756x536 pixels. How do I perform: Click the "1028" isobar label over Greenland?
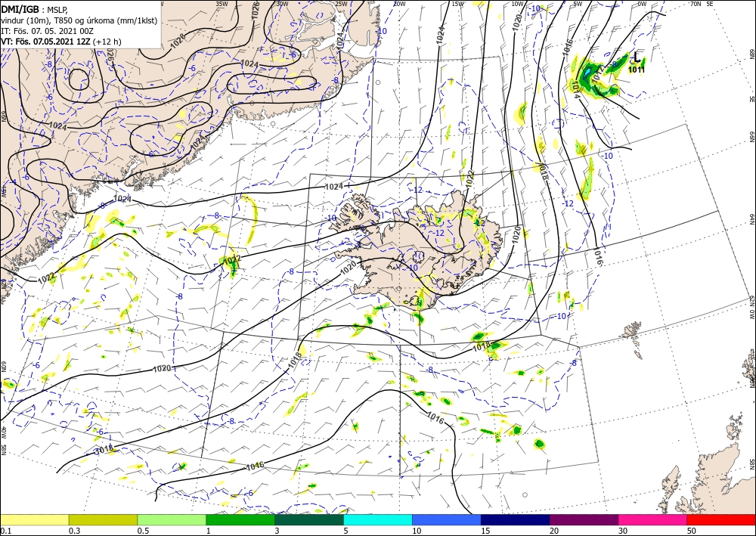178,41
